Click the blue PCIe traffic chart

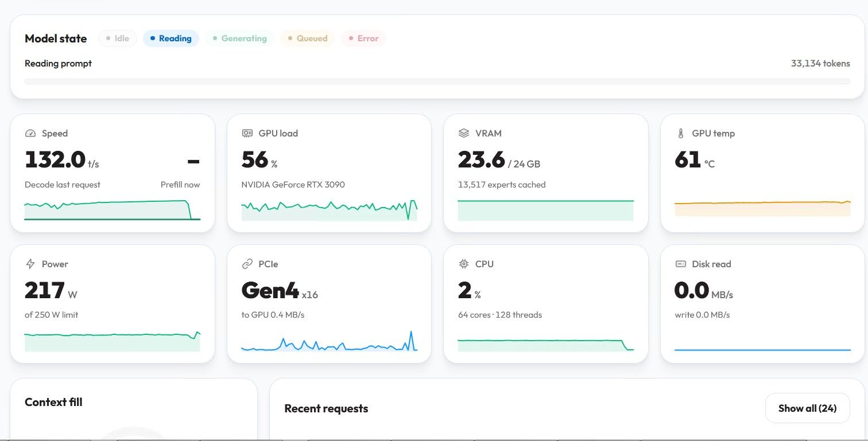click(x=330, y=341)
